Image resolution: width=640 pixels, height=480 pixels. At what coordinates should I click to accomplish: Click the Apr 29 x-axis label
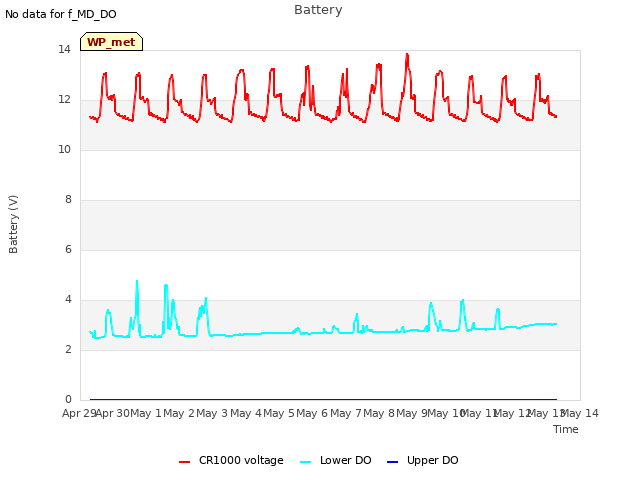click(x=79, y=413)
